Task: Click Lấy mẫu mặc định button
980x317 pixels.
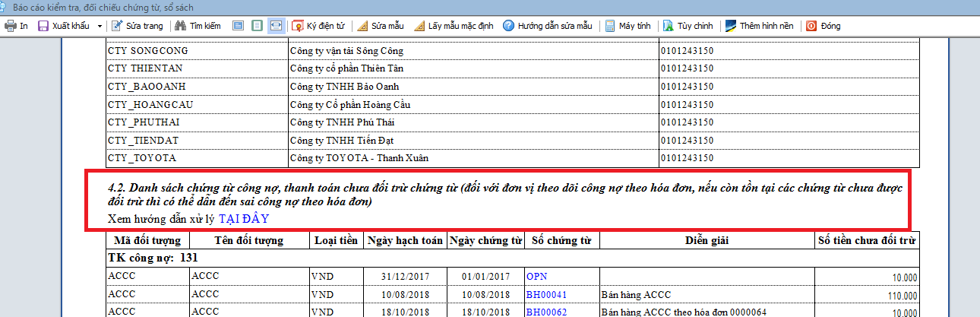Action: pyautogui.click(x=454, y=26)
